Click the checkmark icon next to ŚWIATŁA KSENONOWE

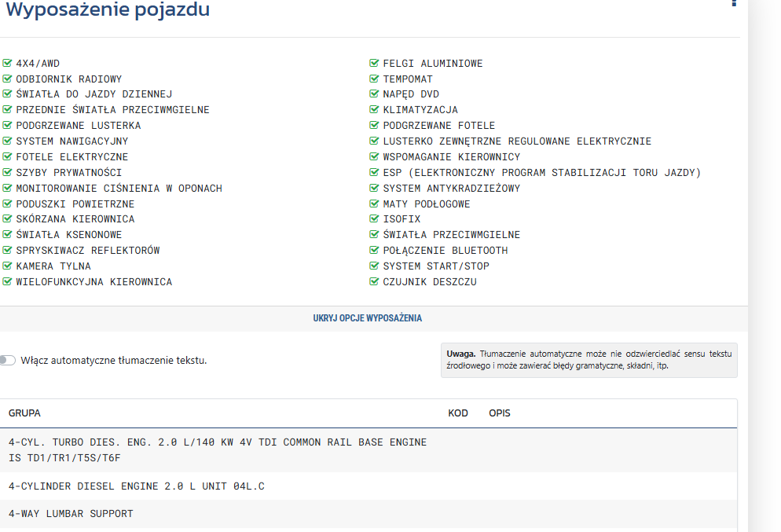pyautogui.click(x=8, y=235)
